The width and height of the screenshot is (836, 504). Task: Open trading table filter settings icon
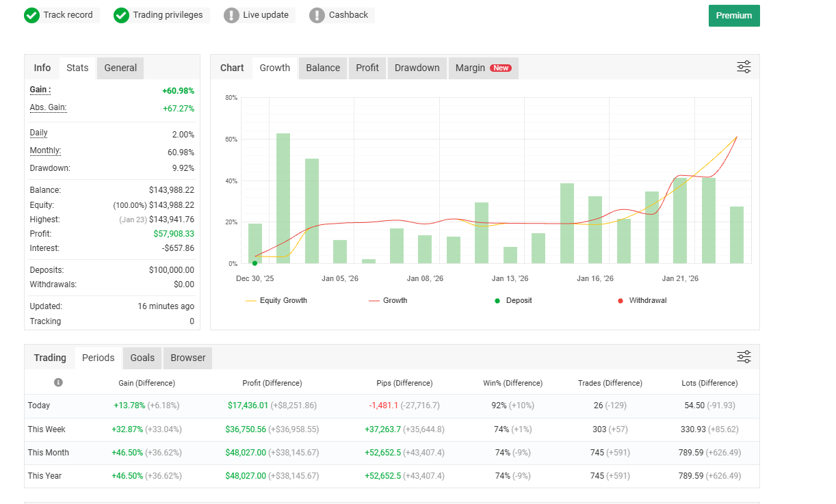tap(744, 357)
